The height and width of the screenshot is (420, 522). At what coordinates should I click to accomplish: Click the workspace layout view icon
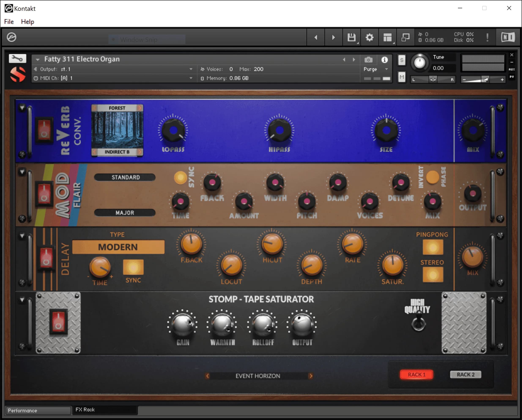387,38
